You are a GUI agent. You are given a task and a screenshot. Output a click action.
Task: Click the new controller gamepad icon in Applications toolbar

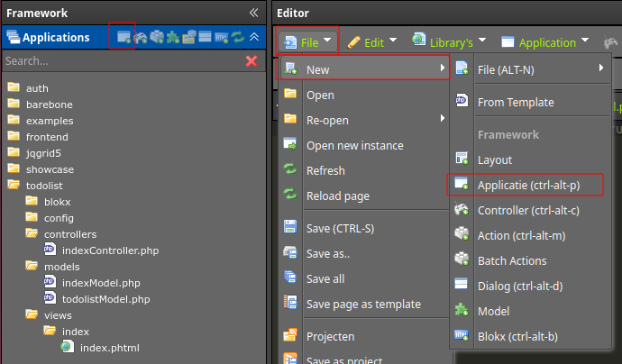pos(141,37)
